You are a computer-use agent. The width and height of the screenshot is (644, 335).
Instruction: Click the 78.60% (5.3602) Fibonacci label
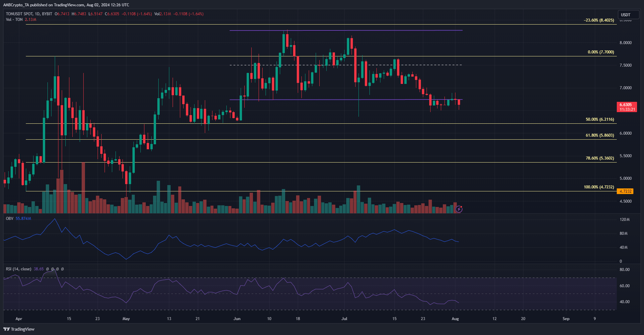click(600, 158)
